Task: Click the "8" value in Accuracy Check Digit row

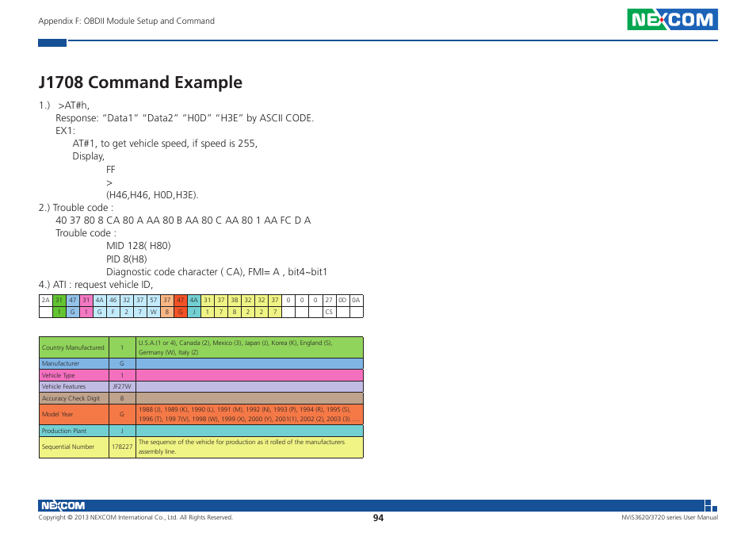Action: 122,398
